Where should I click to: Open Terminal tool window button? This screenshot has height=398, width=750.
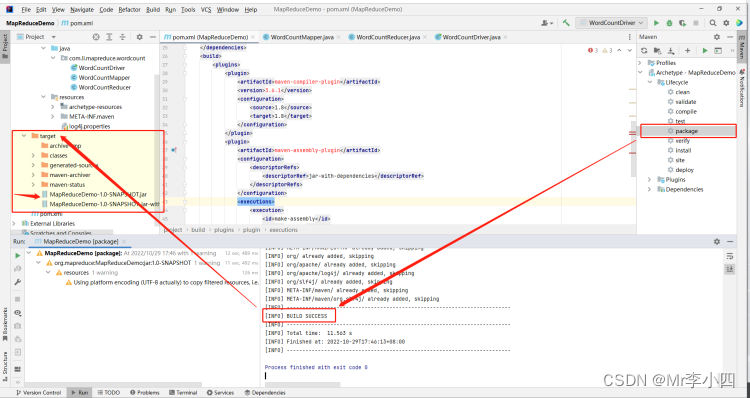[182, 393]
